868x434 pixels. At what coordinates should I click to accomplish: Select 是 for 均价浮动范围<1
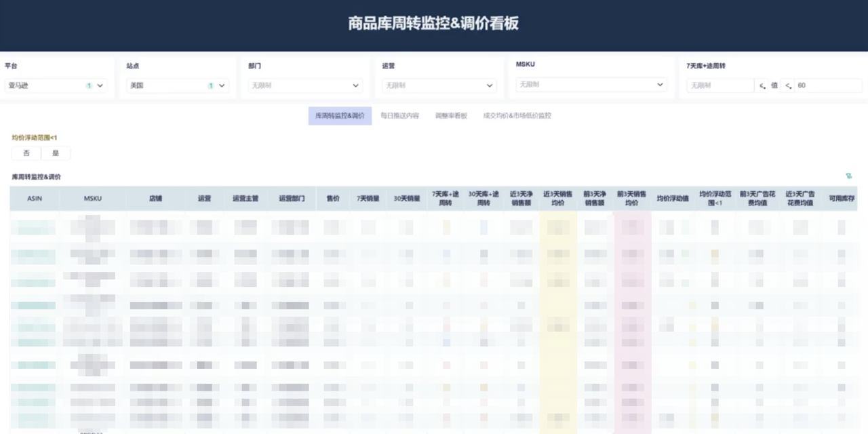(x=56, y=153)
